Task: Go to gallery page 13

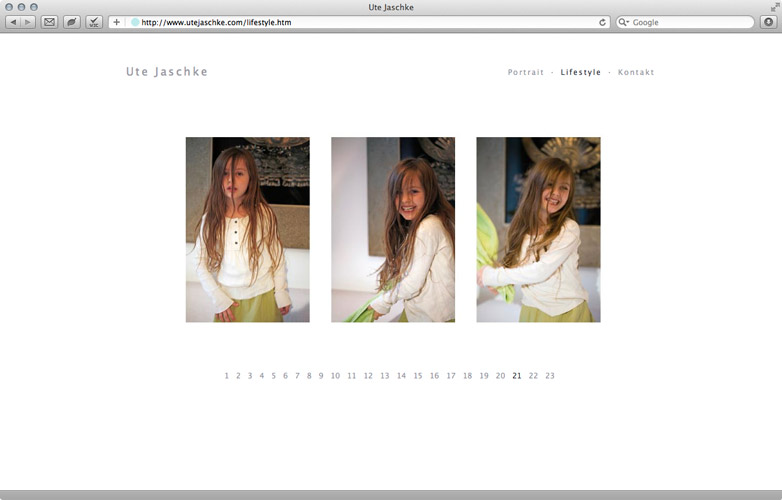Action: point(385,376)
